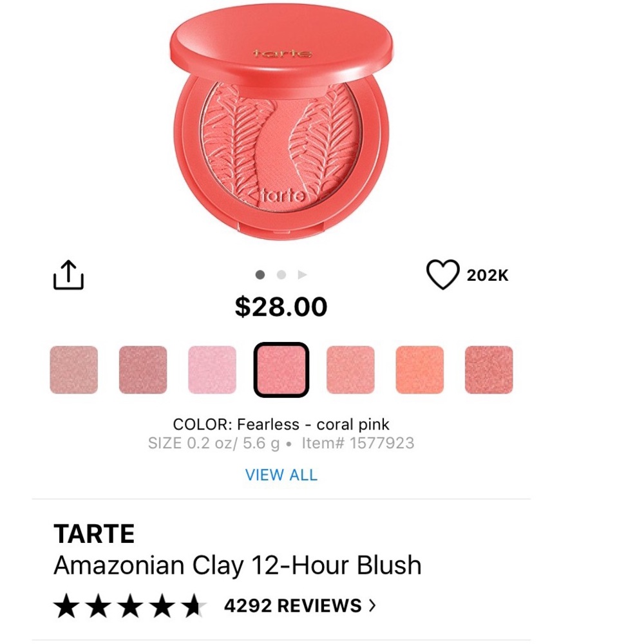Viewport: 644px width, 644px height.
Task: Choose the rightmost shimmery rose shade
Action: [x=489, y=368]
